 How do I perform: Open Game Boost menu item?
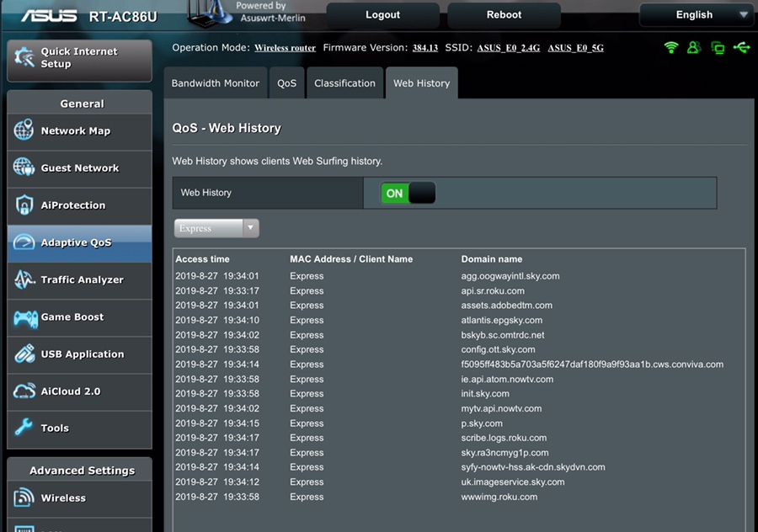click(80, 317)
